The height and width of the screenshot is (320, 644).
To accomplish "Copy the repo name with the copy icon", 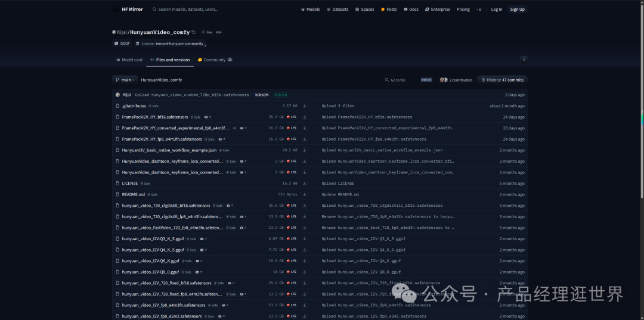I will (193, 32).
